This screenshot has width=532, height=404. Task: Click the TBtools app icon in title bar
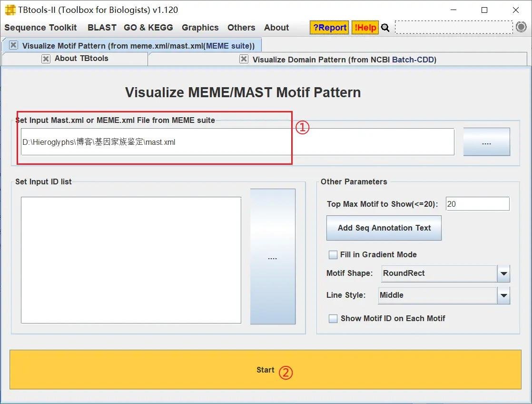click(x=10, y=10)
